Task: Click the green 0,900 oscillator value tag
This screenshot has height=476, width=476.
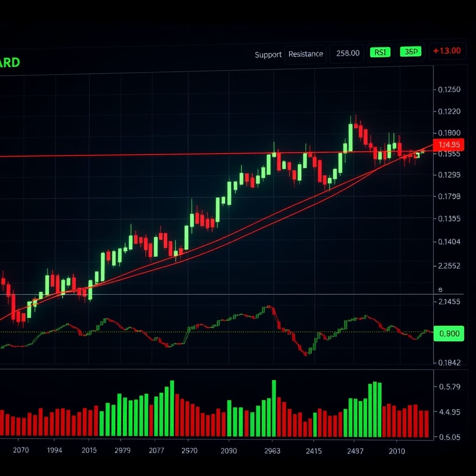Action: tap(449, 333)
